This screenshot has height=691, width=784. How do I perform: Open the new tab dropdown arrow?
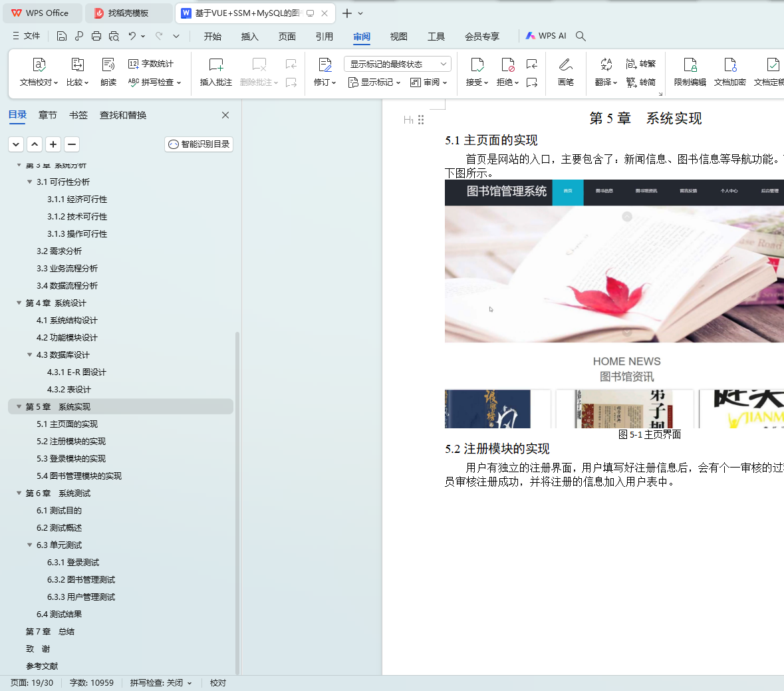point(360,13)
